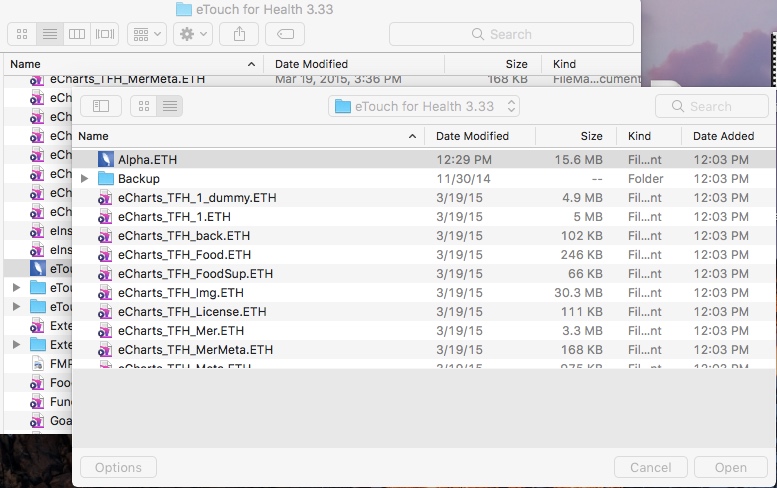Sort dialog list by Date Added column
The width and height of the screenshot is (777, 488).
(728, 136)
